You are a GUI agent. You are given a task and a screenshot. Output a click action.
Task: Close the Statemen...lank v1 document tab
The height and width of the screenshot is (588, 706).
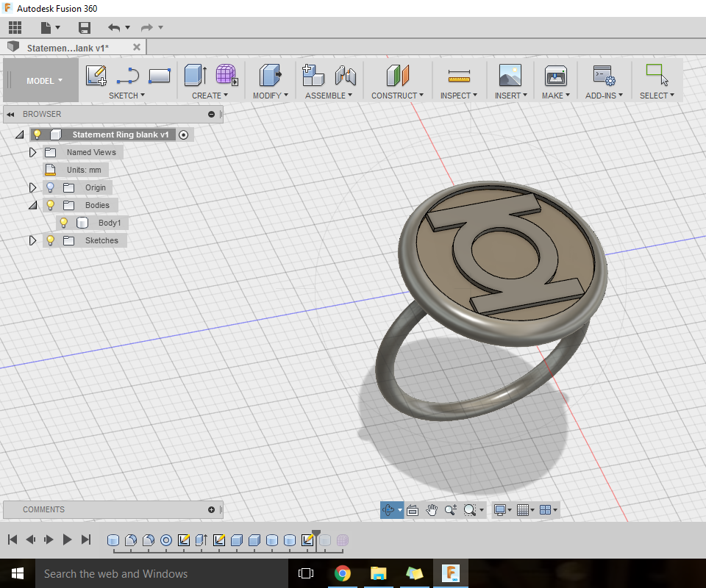pos(137,47)
